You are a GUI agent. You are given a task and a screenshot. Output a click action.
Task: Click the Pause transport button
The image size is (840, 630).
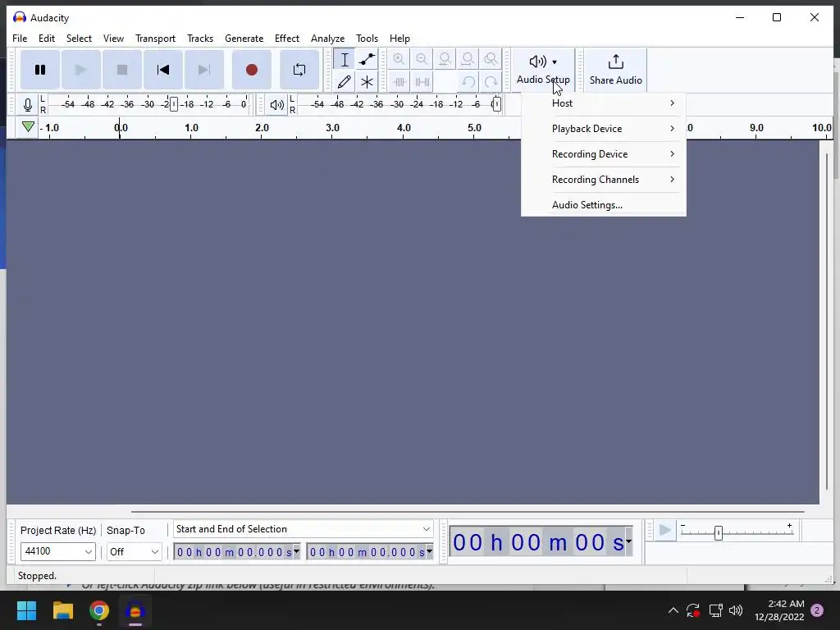point(40,70)
